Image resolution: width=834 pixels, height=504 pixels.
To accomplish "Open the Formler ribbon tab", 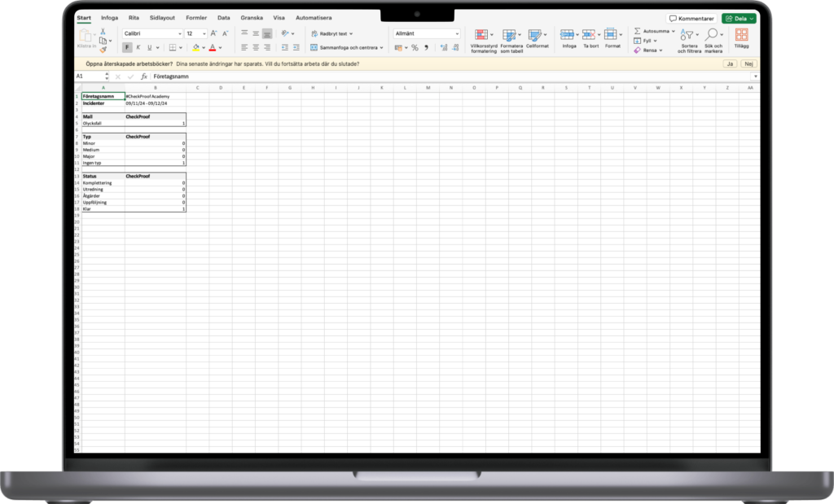I will [196, 17].
